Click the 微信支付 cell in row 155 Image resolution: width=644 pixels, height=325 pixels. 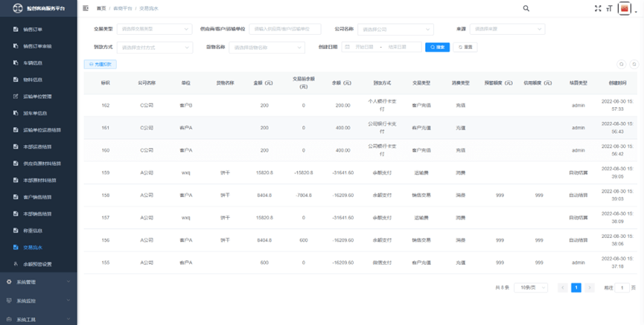pos(382,263)
